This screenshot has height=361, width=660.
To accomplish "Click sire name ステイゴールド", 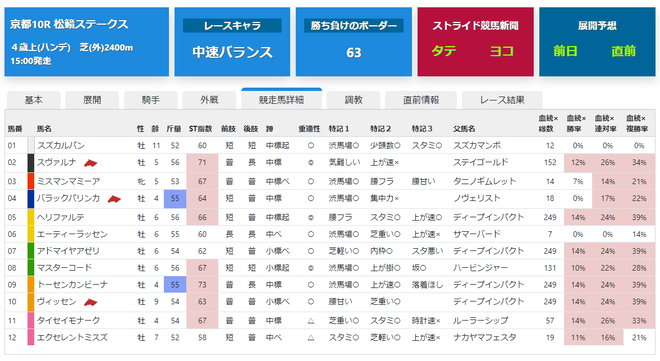I will [481, 162].
